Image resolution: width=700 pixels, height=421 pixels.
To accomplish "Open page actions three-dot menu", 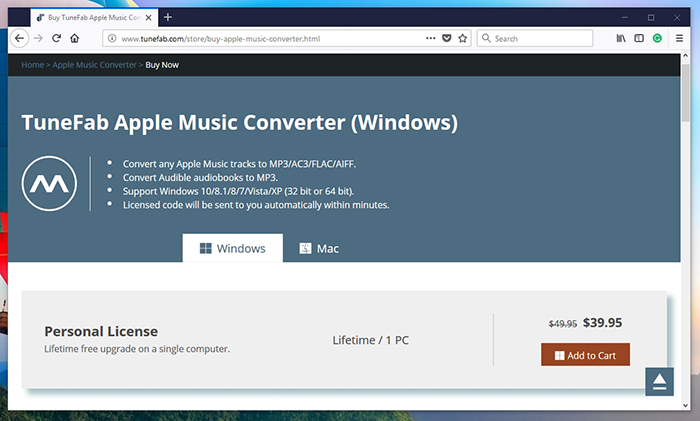I will (430, 38).
